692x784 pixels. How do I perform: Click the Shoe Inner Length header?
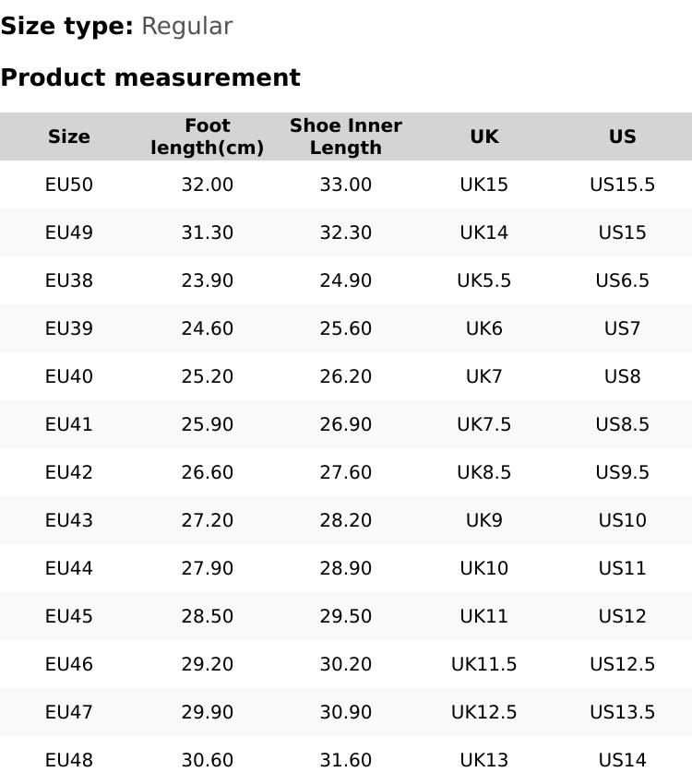pyautogui.click(x=346, y=137)
